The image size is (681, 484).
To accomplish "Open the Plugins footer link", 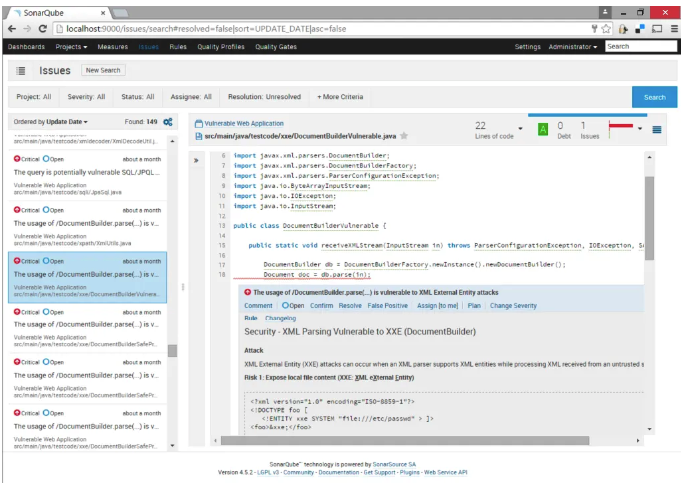I will coord(410,473).
